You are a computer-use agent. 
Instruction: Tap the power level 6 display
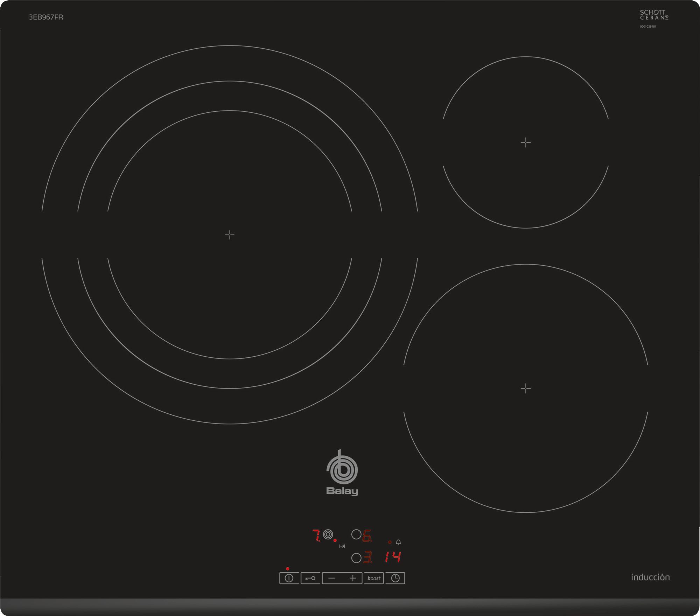(367, 536)
